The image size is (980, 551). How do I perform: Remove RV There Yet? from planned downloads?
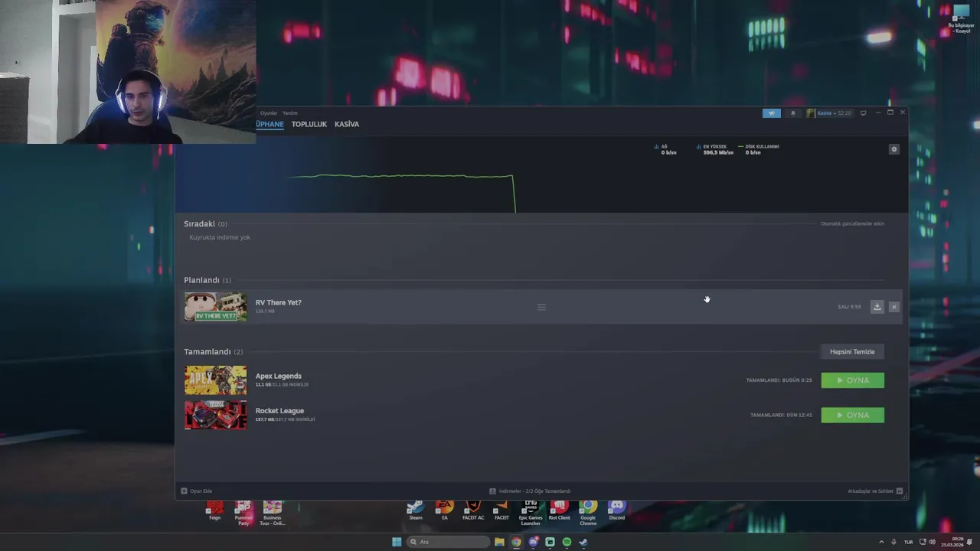tap(893, 307)
